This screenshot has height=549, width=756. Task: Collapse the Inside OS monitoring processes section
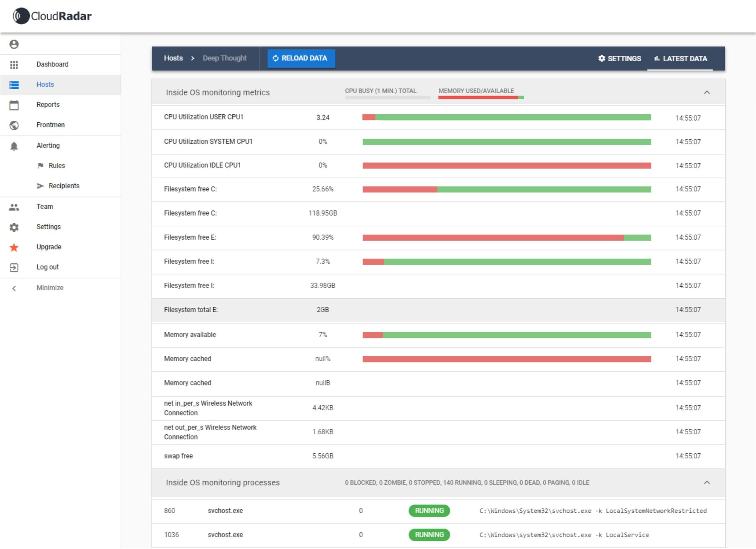tap(707, 483)
